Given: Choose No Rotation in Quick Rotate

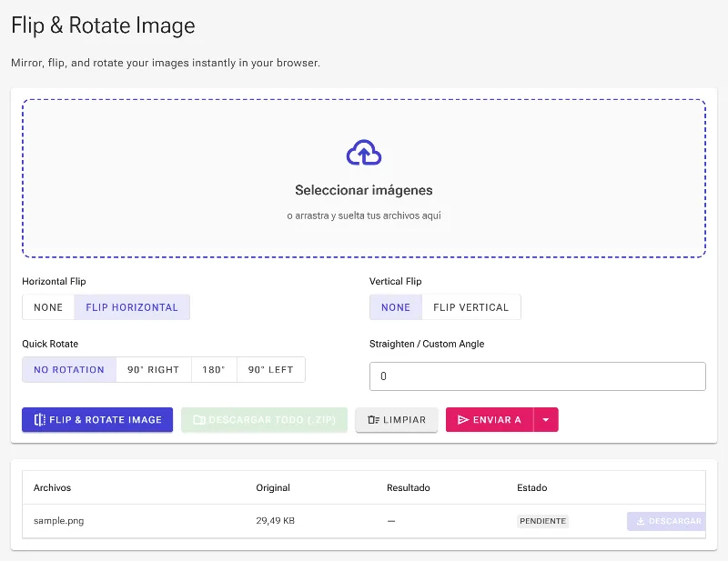Looking at the screenshot, I should point(69,369).
